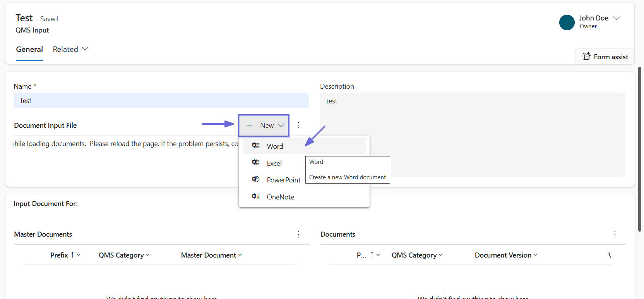Click the plus icon beside New

(249, 125)
